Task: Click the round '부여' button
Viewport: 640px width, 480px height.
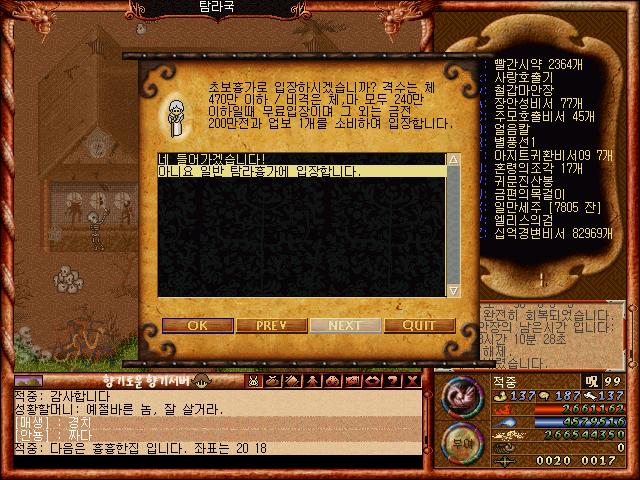Action: (462, 444)
